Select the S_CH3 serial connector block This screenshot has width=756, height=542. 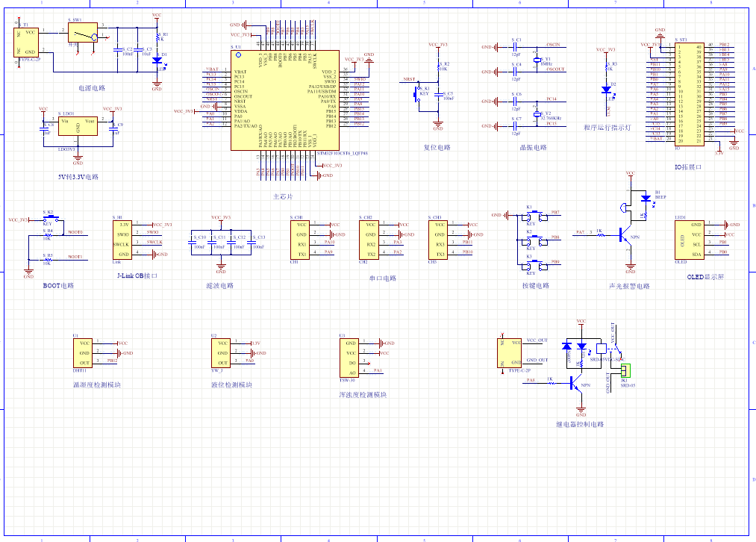click(438, 240)
